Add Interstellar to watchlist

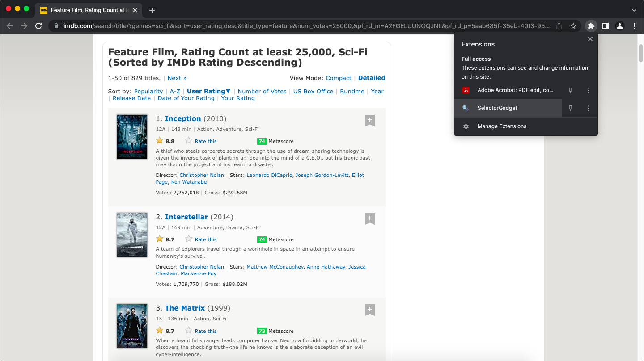369,218
